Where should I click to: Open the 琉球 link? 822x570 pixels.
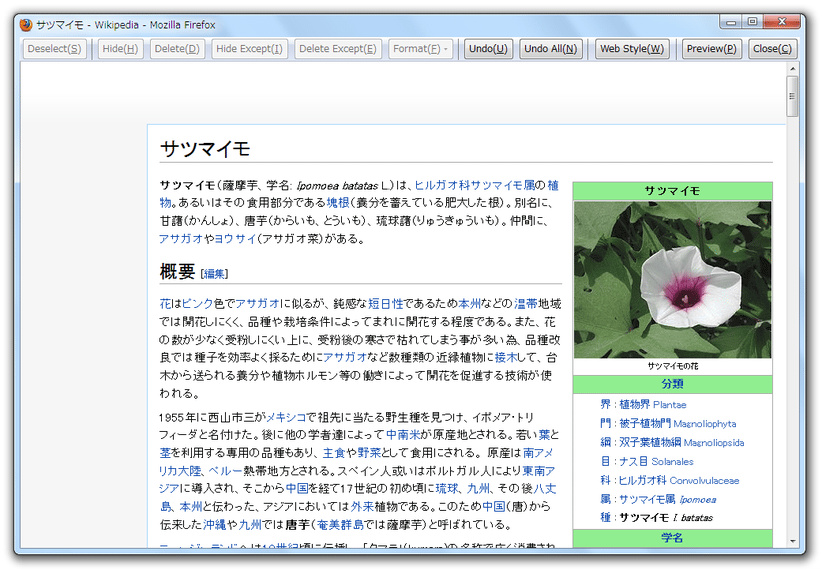click(x=447, y=489)
